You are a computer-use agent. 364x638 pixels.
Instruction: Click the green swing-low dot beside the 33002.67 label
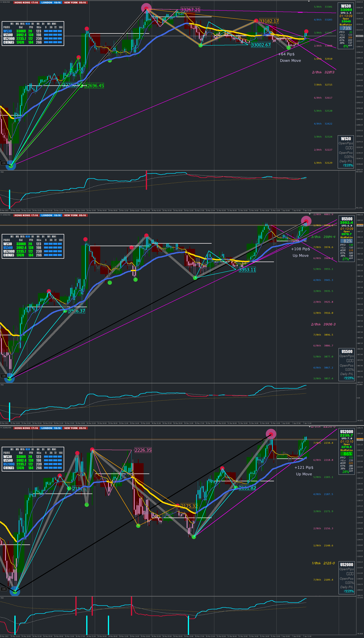(x=201, y=46)
